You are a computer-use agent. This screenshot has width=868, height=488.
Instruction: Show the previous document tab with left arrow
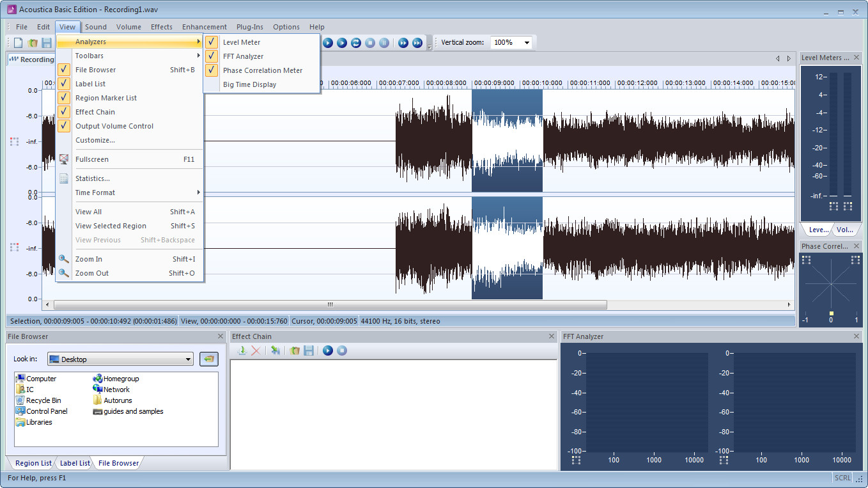tap(778, 58)
